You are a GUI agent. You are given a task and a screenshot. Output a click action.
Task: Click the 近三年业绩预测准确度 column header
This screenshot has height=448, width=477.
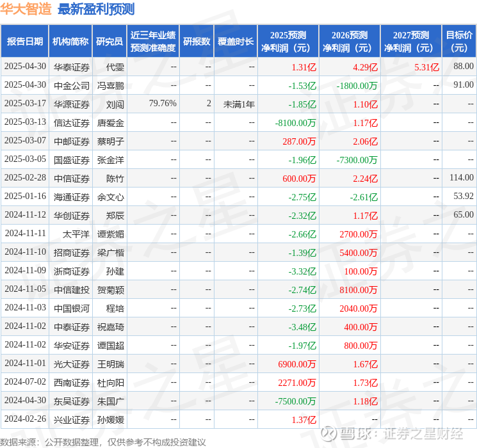click(153, 42)
